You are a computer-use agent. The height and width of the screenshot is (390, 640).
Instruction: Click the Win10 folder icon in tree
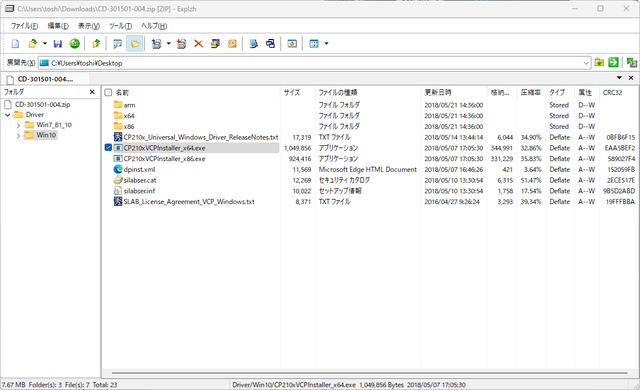coord(29,135)
